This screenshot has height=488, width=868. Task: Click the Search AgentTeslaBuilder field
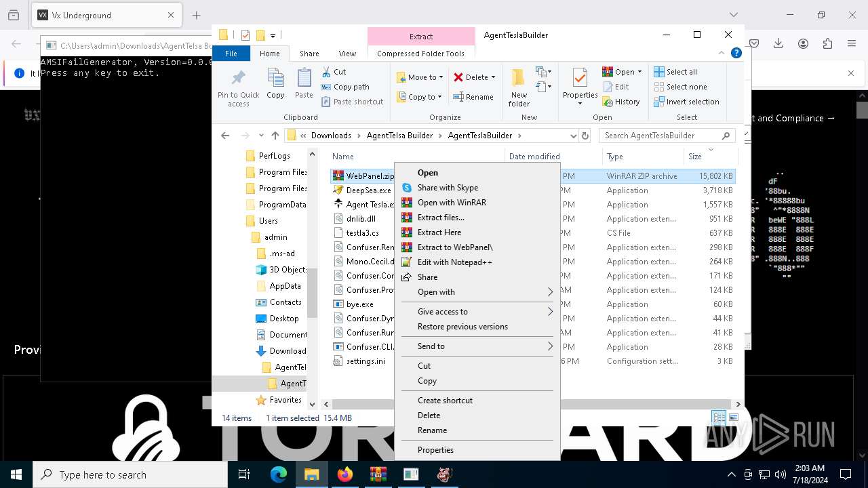click(667, 136)
